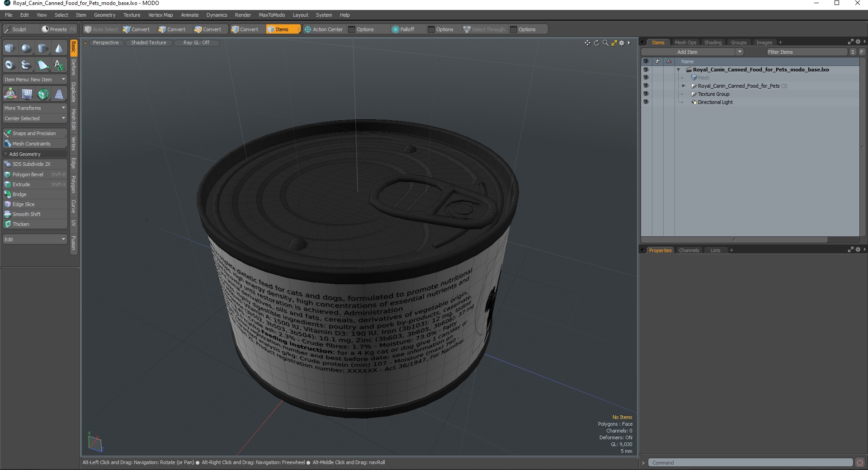Hide the Royal_Canin_Canned_Food_for_Pets group
The height and width of the screenshot is (470, 868).
click(646, 85)
